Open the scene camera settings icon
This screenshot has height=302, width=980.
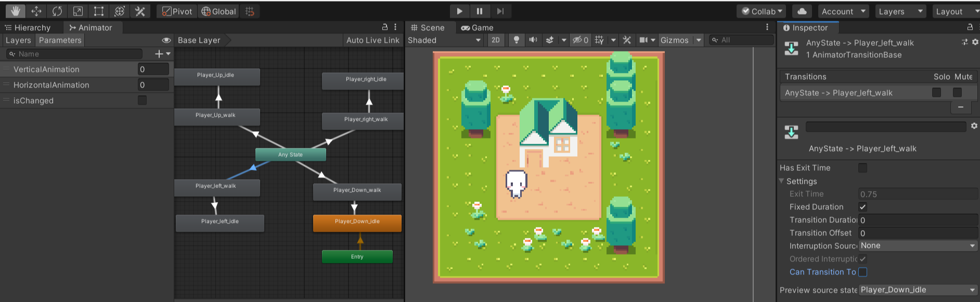[x=643, y=40]
